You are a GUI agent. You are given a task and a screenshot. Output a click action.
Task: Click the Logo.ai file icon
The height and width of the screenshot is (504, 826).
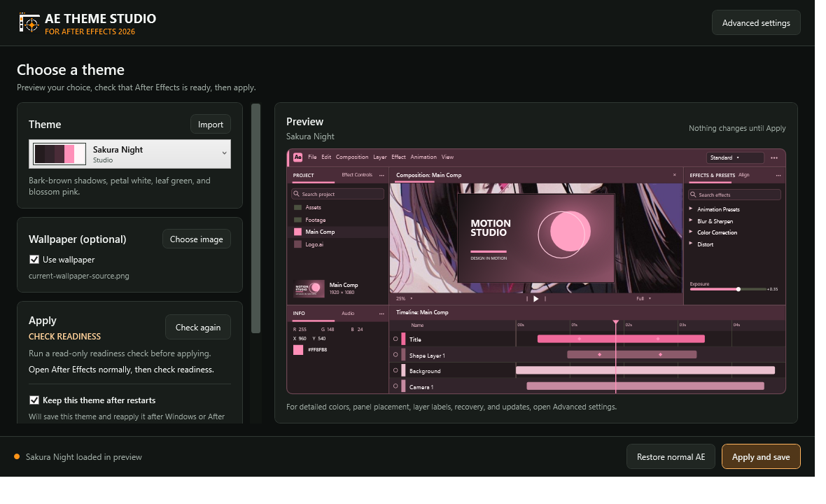click(x=297, y=244)
